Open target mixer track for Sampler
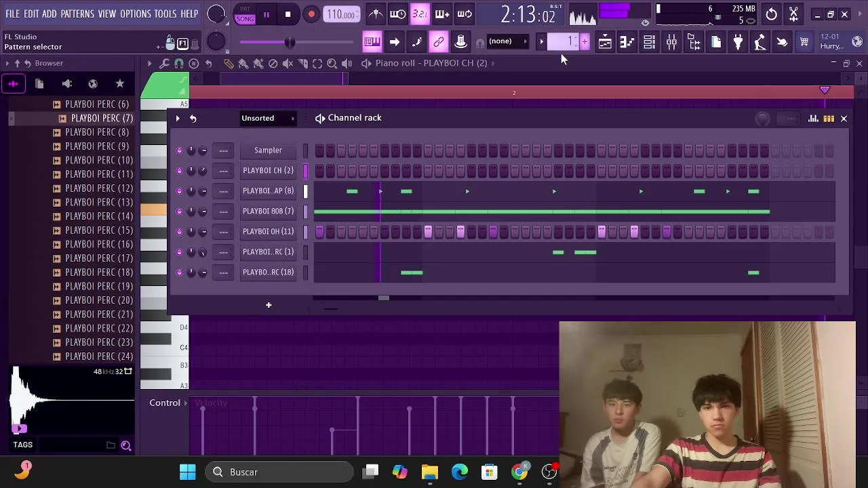Screen dimensions: 868x488 pyautogui.click(x=223, y=150)
